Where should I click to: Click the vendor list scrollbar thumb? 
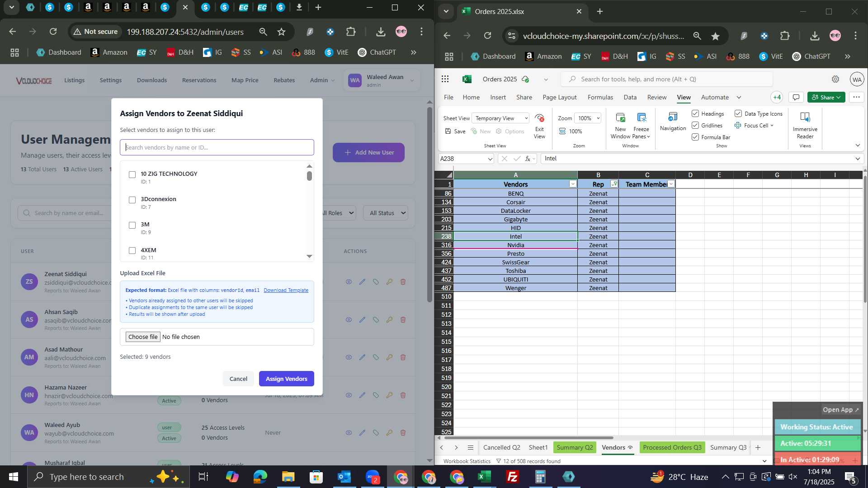tap(309, 176)
